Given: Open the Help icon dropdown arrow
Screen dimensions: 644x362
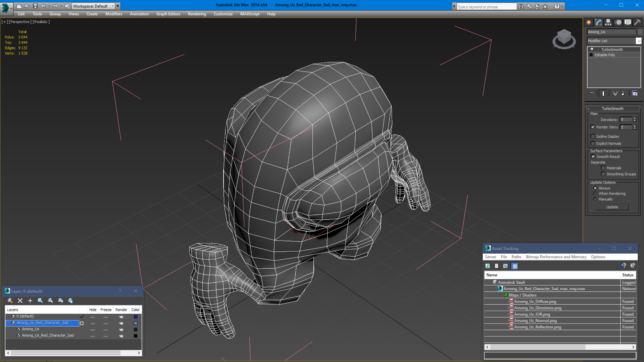Looking at the screenshot, I should [563, 6].
